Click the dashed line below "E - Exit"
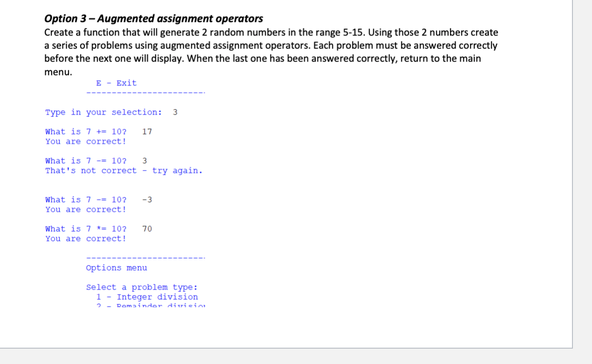Viewport: 592px width, 364px height. (x=145, y=92)
